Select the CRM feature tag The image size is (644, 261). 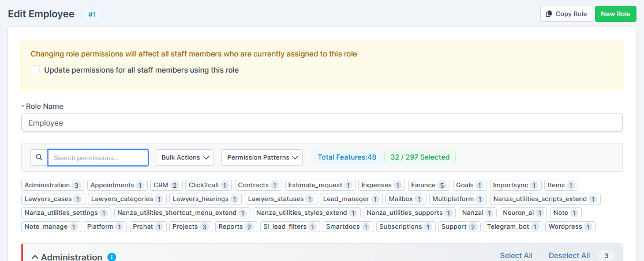pyautogui.click(x=166, y=185)
